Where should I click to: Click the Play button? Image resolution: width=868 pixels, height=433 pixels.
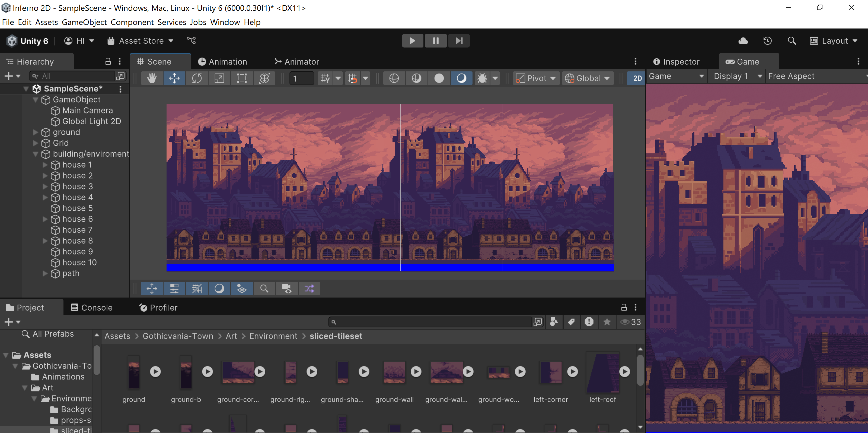[412, 41]
